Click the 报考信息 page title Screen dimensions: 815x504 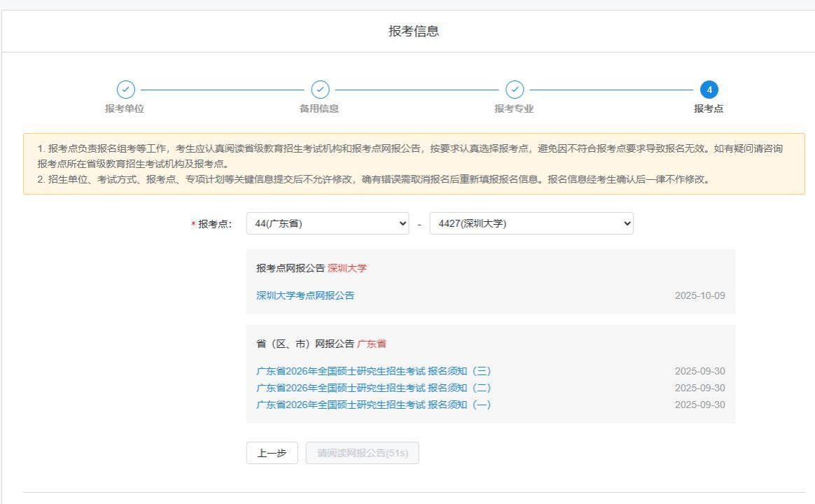tap(414, 31)
